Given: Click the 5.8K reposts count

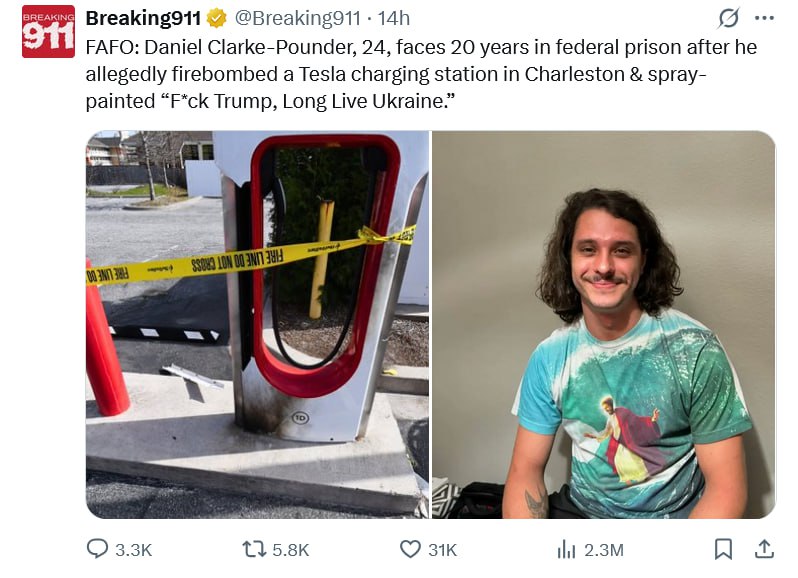Looking at the screenshot, I should [x=291, y=550].
